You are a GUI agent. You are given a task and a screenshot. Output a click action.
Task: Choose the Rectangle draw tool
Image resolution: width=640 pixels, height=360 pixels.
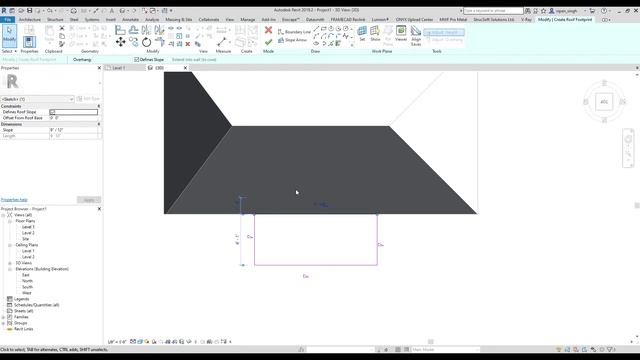tap(324, 29)
